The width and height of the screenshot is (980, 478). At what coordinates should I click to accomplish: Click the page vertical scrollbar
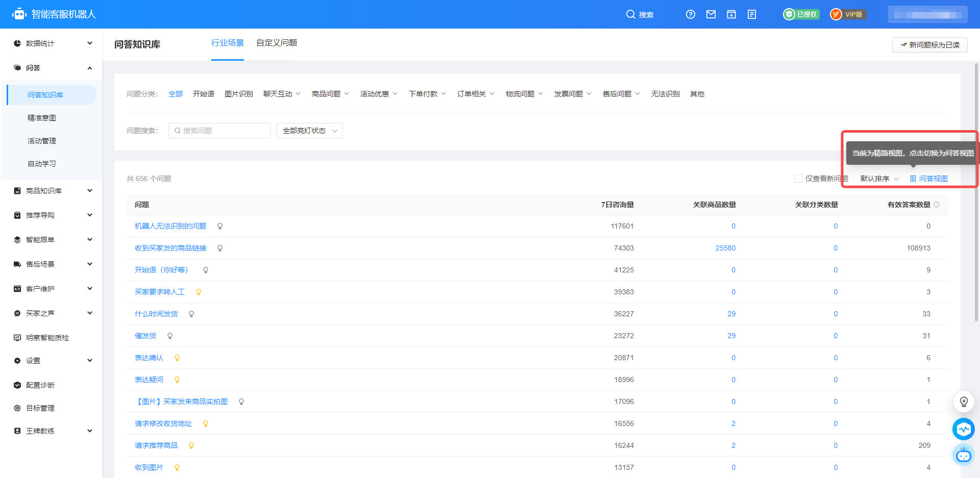pyautogui.click(x=976, y=192)
